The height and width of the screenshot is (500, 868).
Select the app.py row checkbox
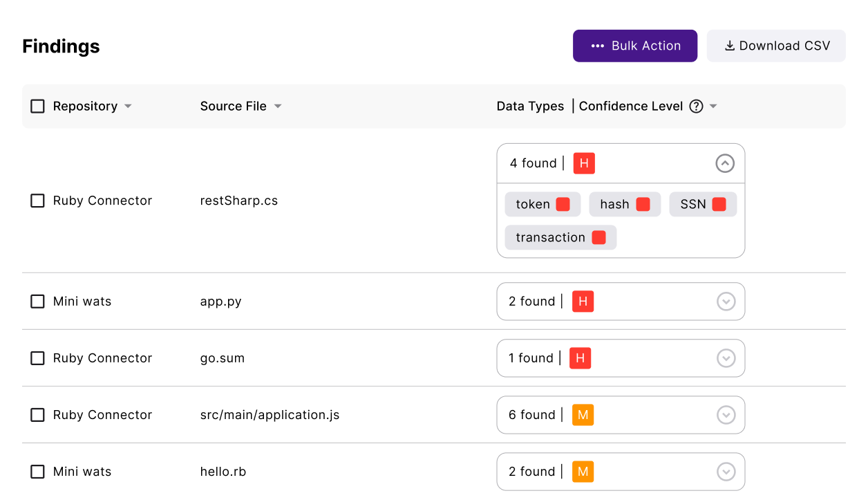pyautogui.click(x=37, y=302)
